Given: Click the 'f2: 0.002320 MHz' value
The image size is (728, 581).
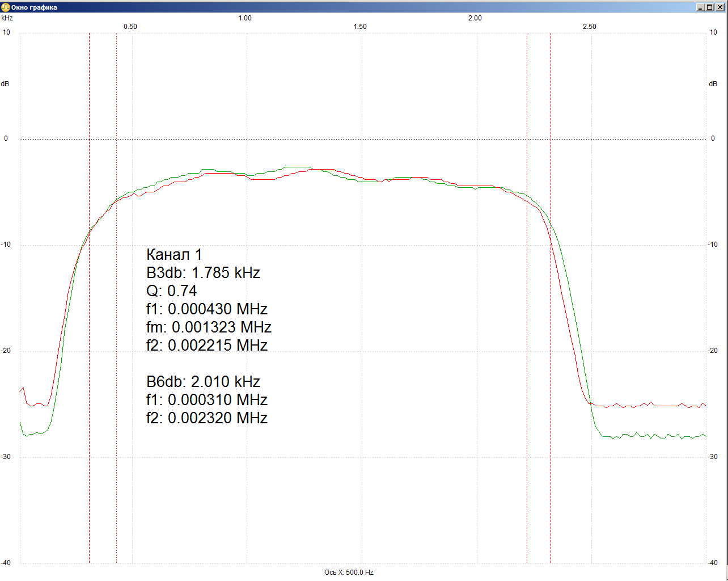Looking at the screenshot, I should tap(207, 418).
